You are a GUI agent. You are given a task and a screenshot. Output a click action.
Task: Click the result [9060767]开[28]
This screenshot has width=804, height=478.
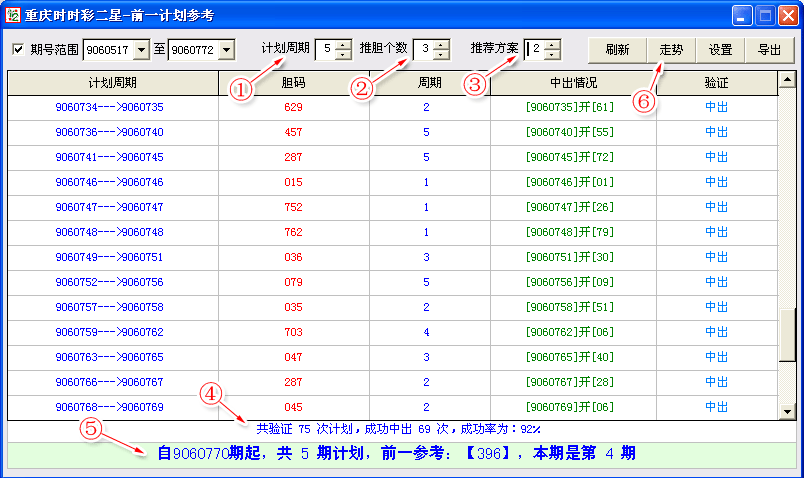point(570,383)
